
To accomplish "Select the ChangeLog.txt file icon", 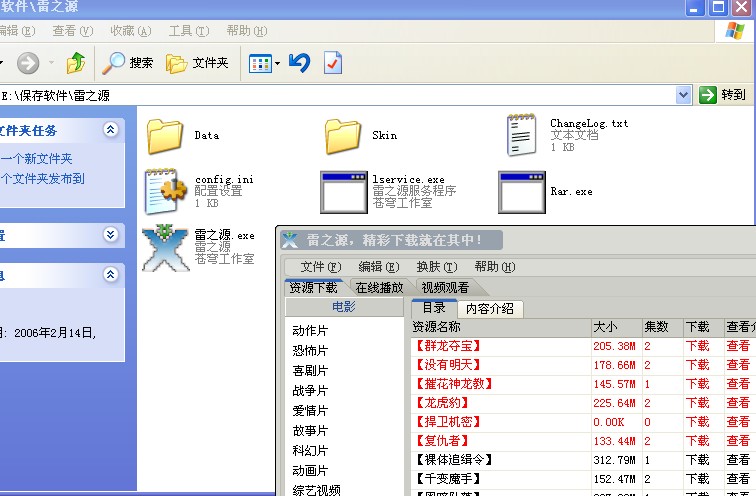I will pyautogui.click(x=521, y=135).
